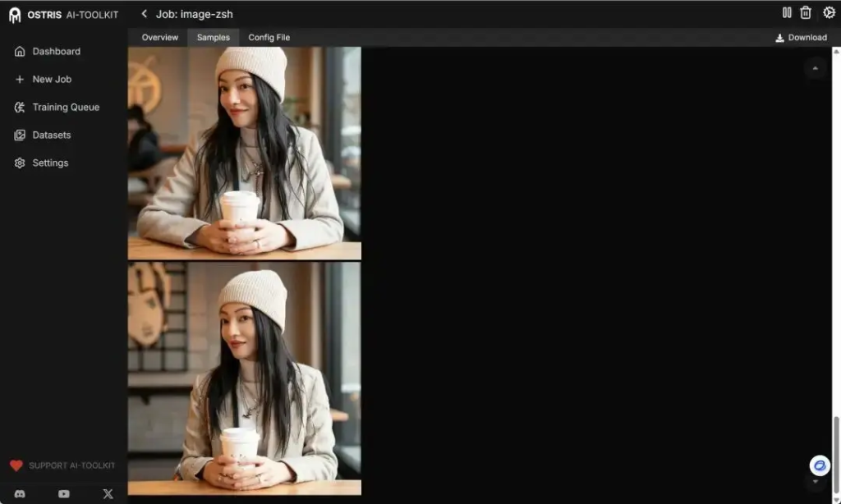Open the first sample image preview
841x504 pixels.
tap(244, 152)
